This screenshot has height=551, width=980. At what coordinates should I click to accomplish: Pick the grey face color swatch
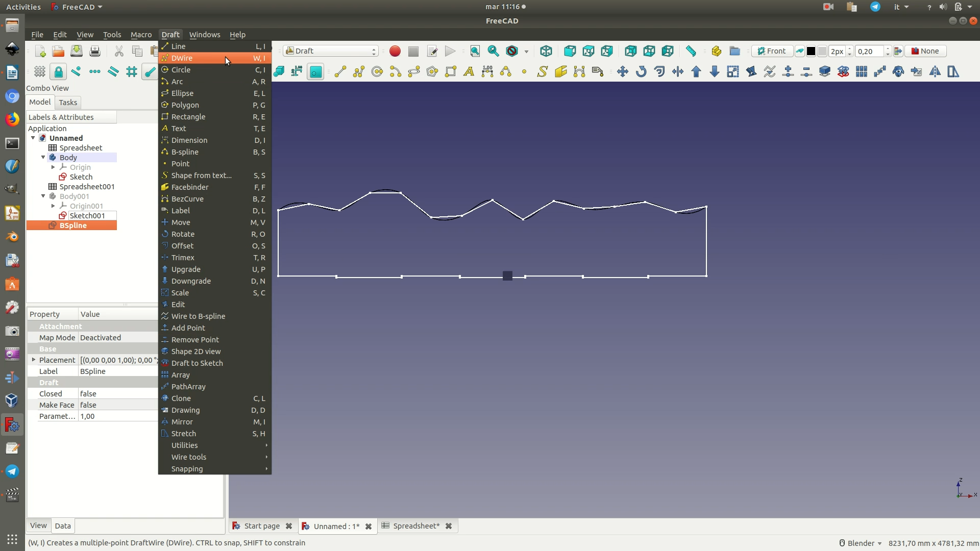tap(822, 51)
